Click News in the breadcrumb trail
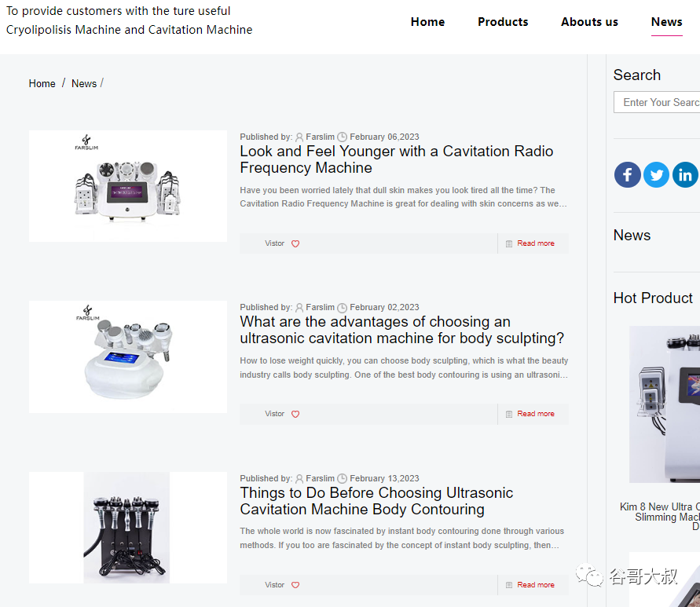 (x=84, y=83)
